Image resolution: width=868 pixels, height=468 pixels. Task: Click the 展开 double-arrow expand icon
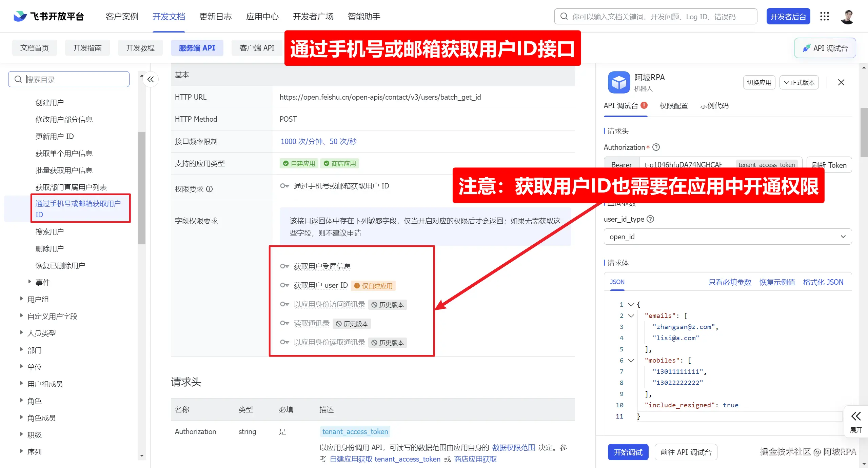(856, 416)
